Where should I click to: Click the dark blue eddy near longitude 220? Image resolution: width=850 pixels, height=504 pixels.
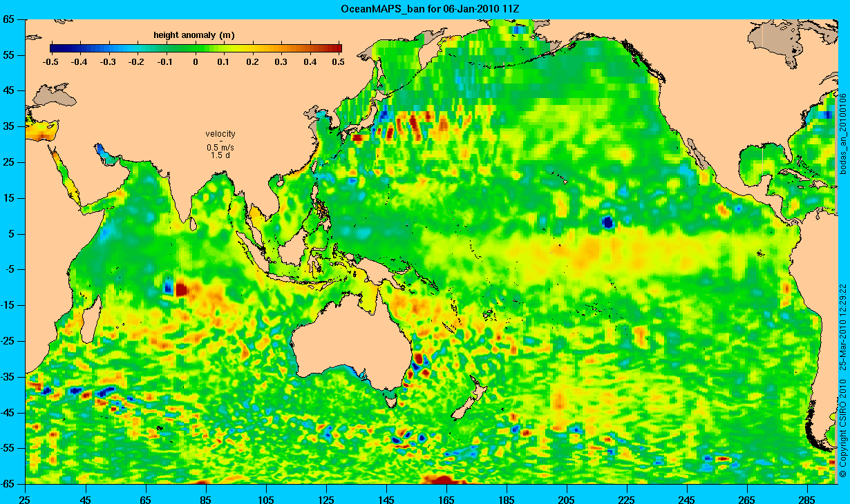tap(607, 222)
